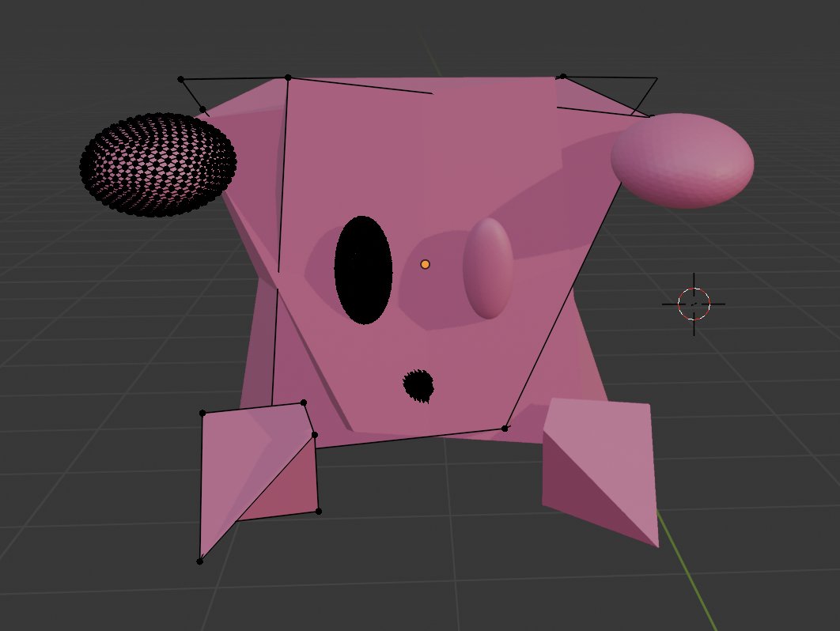Click the outermost top-left vertex above the dotted ear
840x631 pixels.
[x=180, y=79]
